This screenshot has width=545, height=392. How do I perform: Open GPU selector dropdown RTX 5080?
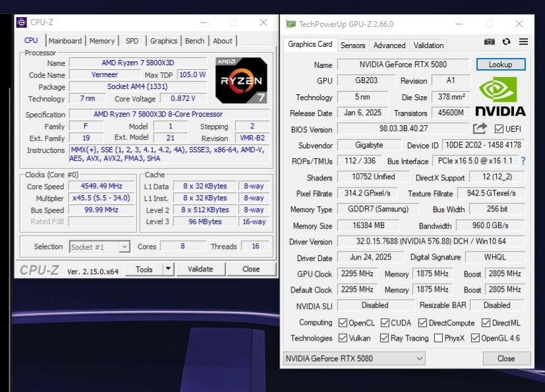354,358
